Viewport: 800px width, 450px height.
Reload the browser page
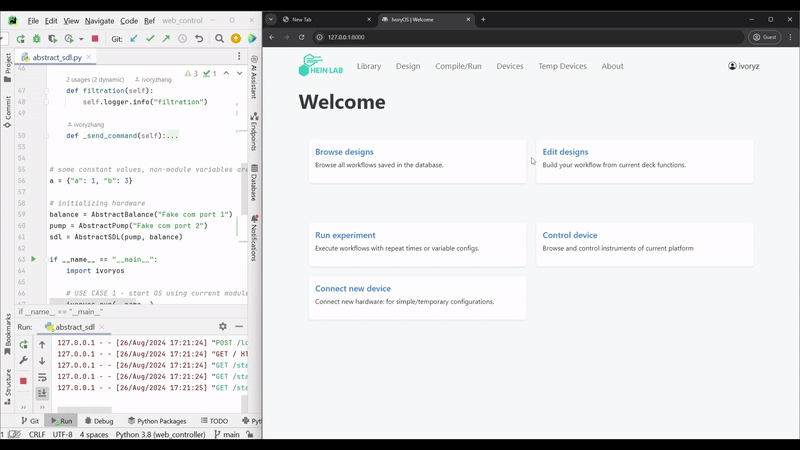(302, 37)
